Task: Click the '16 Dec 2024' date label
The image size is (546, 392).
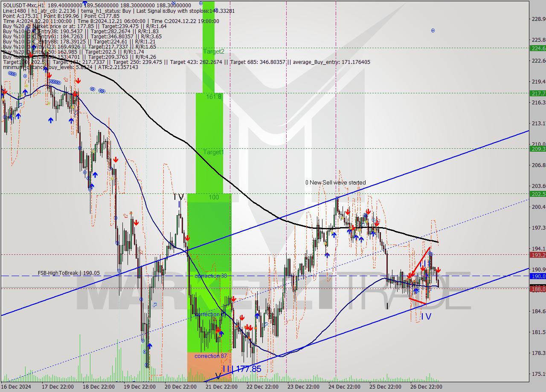Action: click(16, 387)
